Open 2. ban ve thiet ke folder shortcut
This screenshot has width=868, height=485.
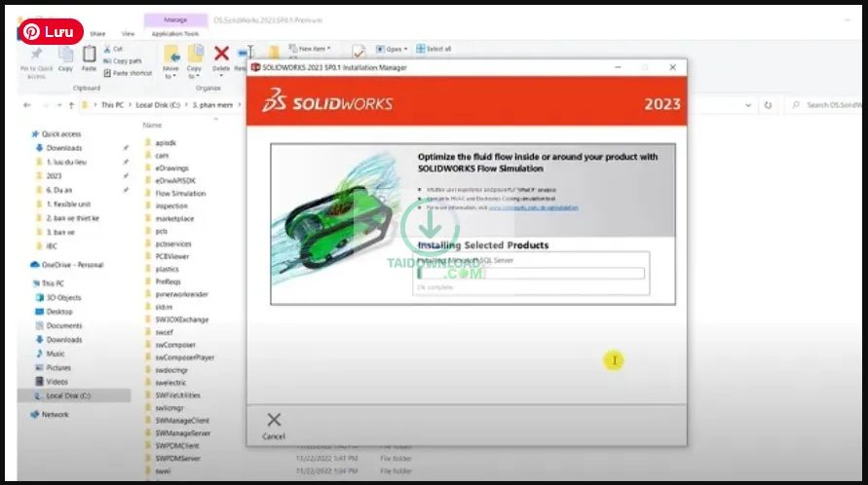tap(72, 218)
